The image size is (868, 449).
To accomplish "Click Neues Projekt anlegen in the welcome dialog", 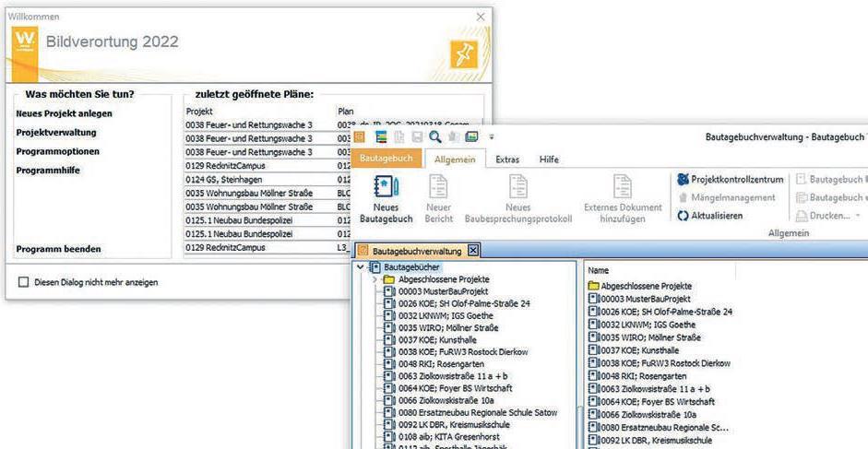I will [64, 113].
